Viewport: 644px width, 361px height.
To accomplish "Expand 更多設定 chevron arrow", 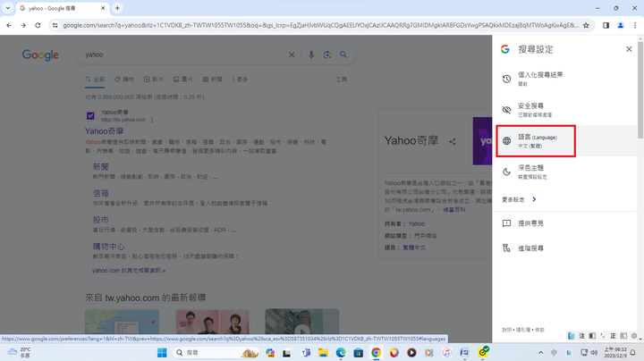I will tap(534, 199).
